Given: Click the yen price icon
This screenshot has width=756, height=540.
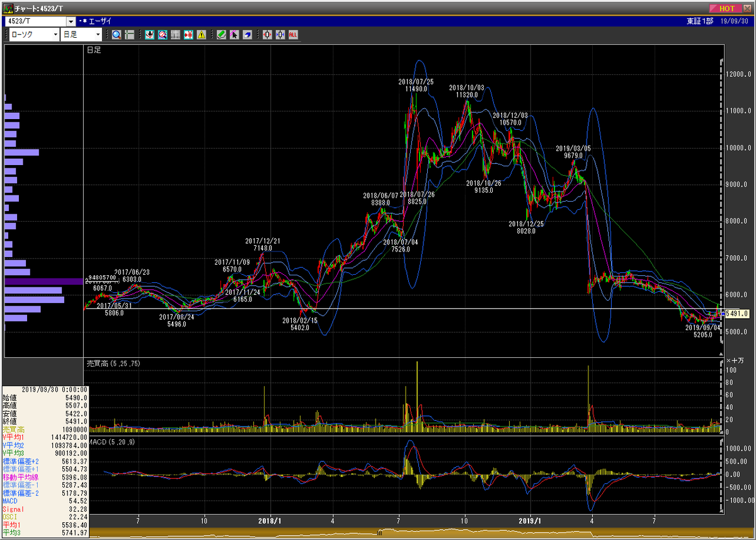Looking at the screenshot, I should [x=188, y=35].
